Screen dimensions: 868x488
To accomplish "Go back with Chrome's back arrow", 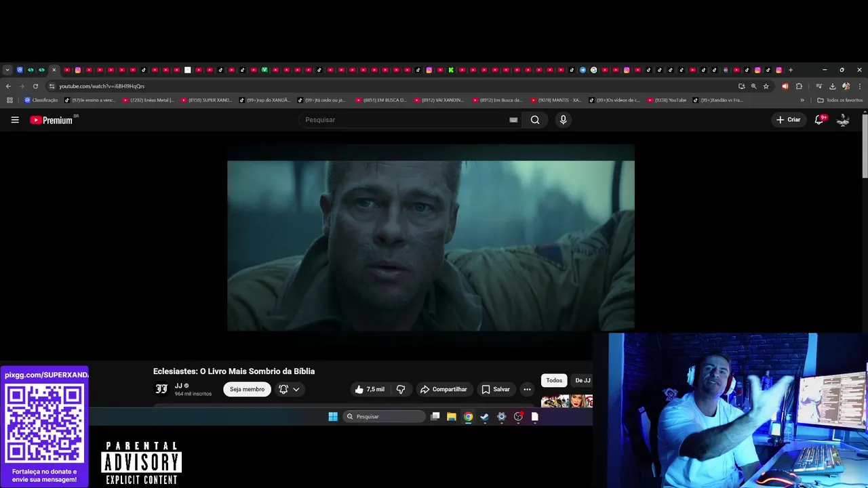I will point(8,86).
